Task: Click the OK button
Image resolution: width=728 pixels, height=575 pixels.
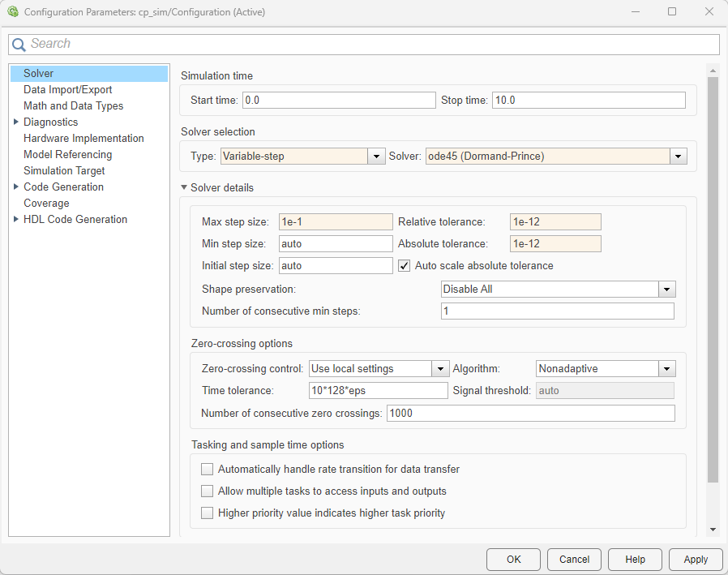Action: coord(513,559)
